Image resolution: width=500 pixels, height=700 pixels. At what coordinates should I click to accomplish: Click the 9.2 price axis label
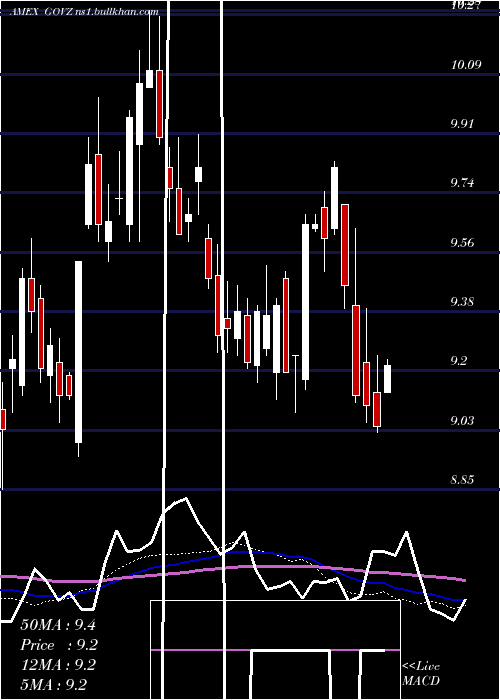[459, 360]
